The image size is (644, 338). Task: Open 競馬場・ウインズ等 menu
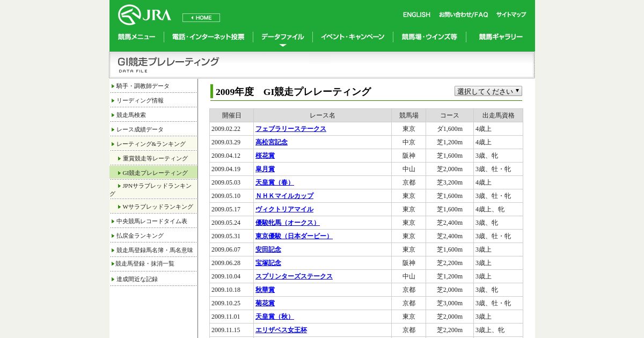(x=429, y=37)
